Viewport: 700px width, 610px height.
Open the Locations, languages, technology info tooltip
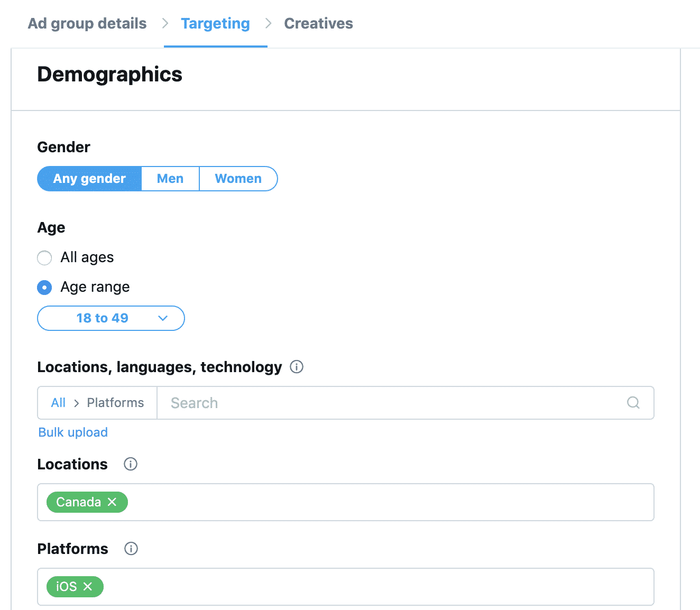[x=297, y=367]
